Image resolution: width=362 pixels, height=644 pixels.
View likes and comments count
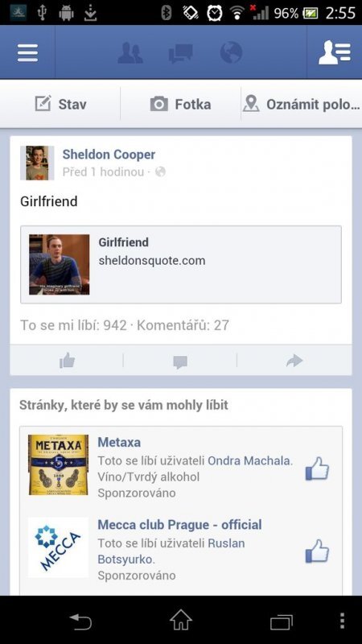coord(125,325)
